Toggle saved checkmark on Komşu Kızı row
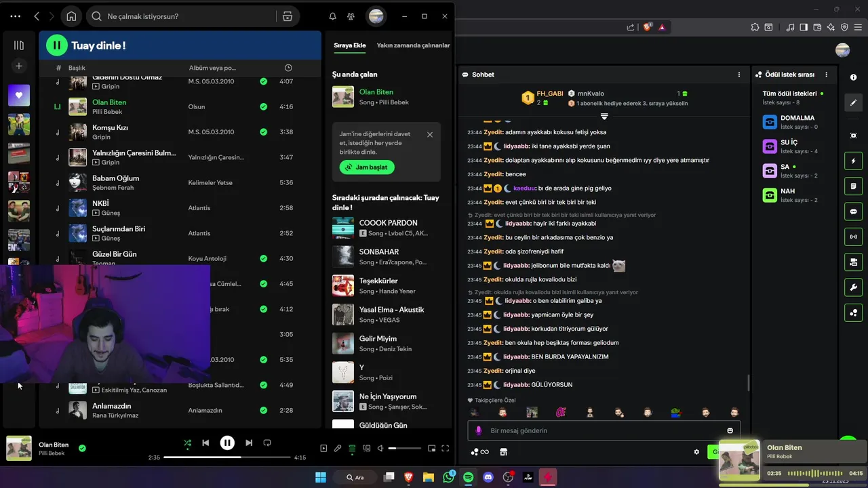 coord(264,131)
